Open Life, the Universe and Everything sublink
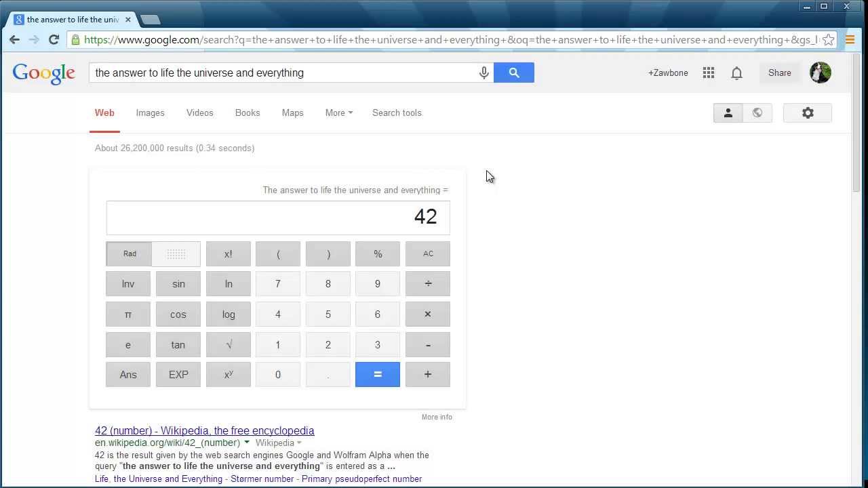The height and width of the screenshot is (488, 868). click(159, 479)
